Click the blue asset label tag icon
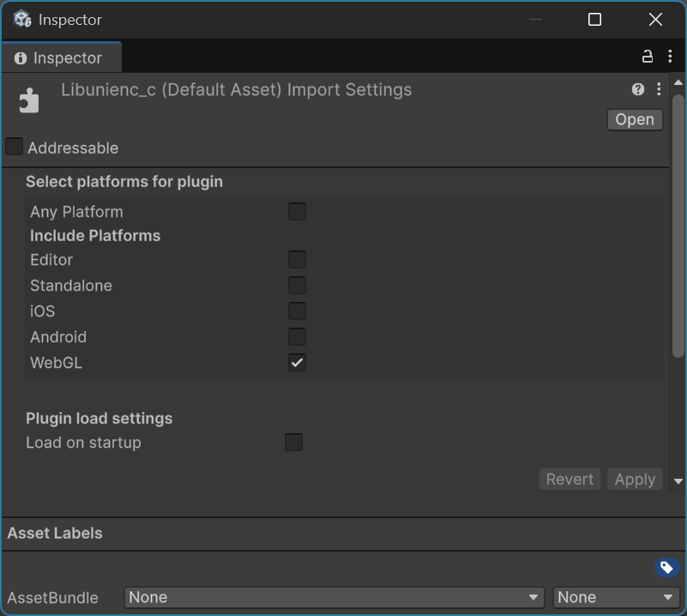The image size is (687, 616). tap(667, 568)
